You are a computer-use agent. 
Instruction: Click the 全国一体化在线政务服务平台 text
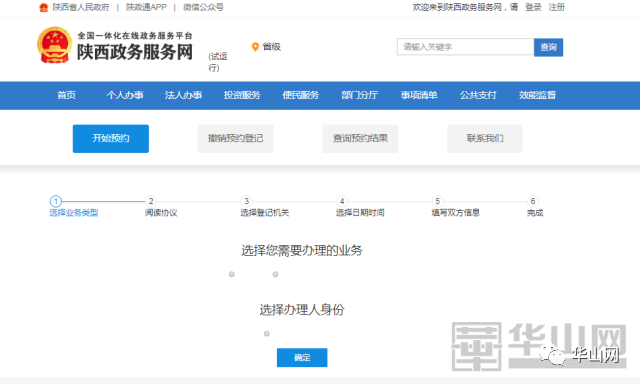tap(135, 36)
